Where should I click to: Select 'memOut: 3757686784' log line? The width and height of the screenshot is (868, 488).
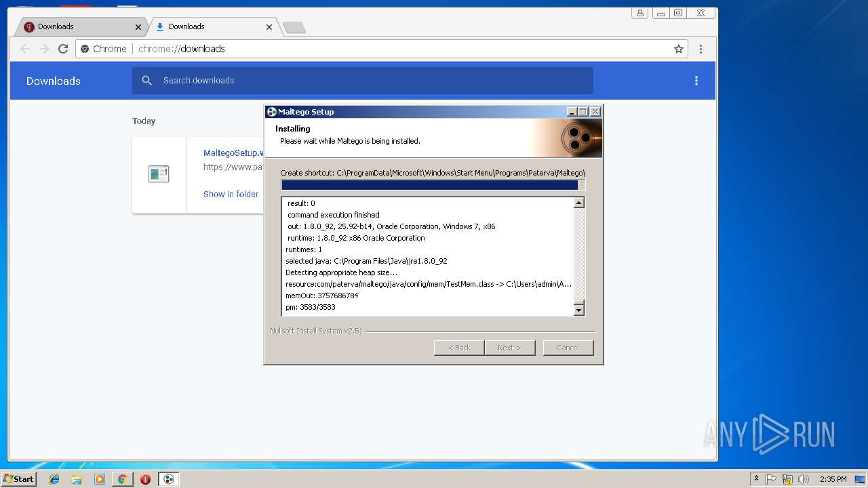click(321, 296)
